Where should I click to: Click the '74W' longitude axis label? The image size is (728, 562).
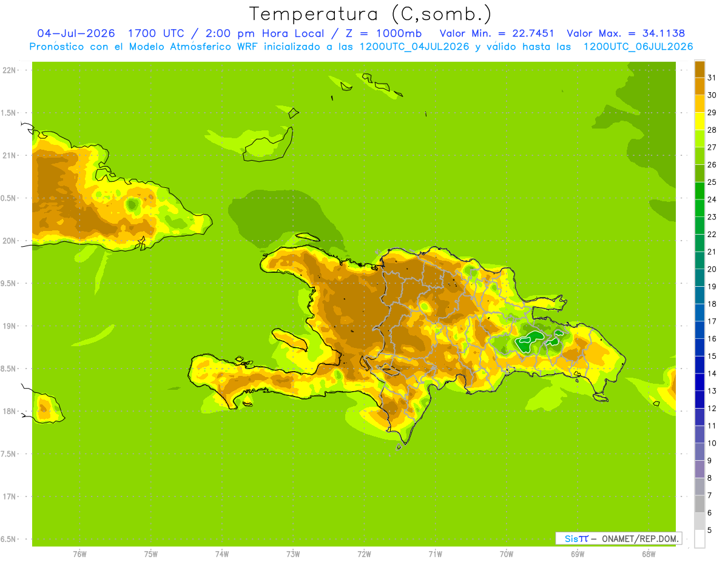(x=222, y=554)
